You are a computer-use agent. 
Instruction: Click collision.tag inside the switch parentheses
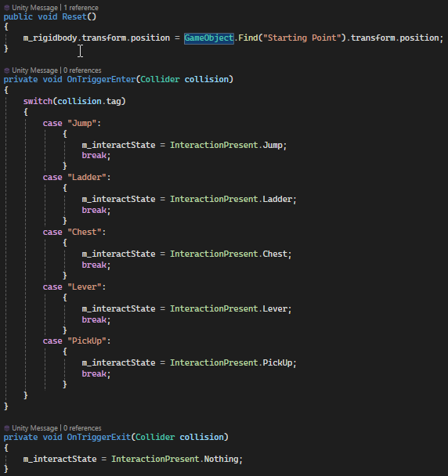(x=89, y=102)
